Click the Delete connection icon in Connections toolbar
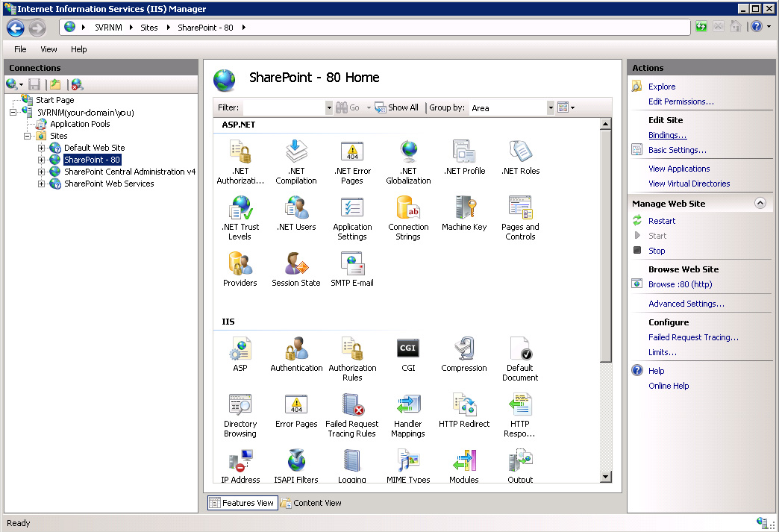This screenshot has height=532, width=779. click(x=77, y=85)
